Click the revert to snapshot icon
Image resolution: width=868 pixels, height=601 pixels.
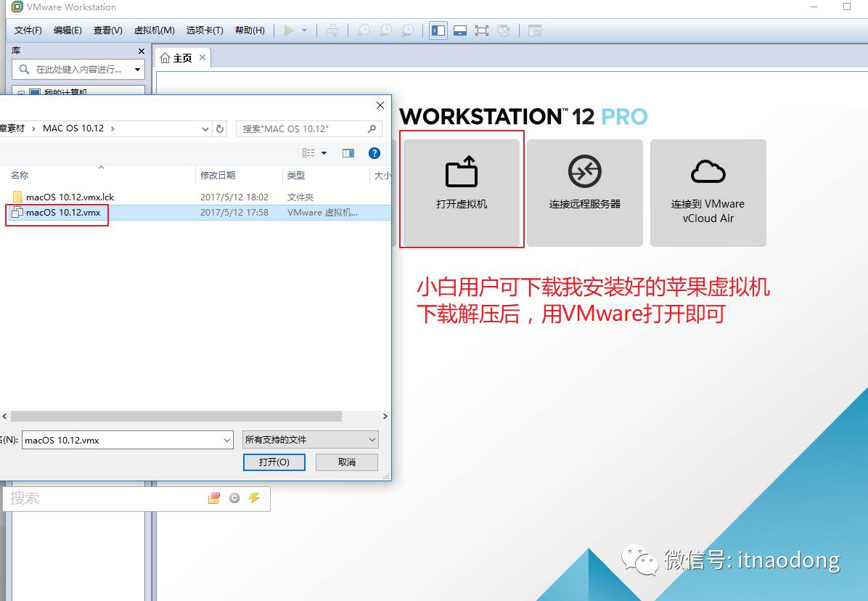point(385,30)
